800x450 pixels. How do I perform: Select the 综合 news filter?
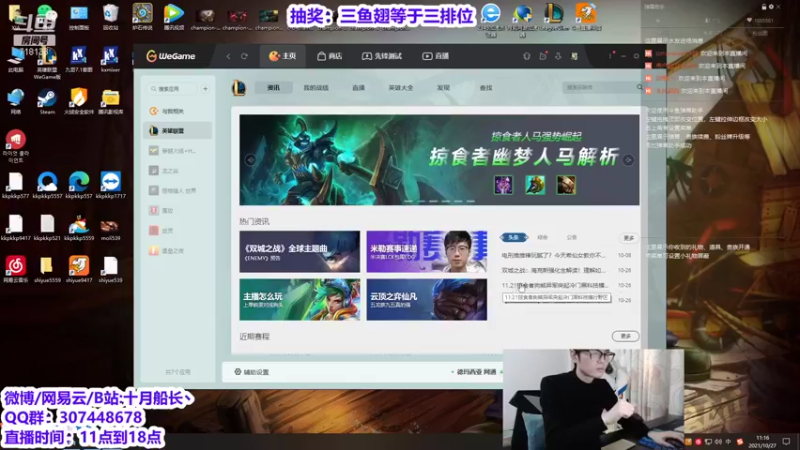coord(542,237)
